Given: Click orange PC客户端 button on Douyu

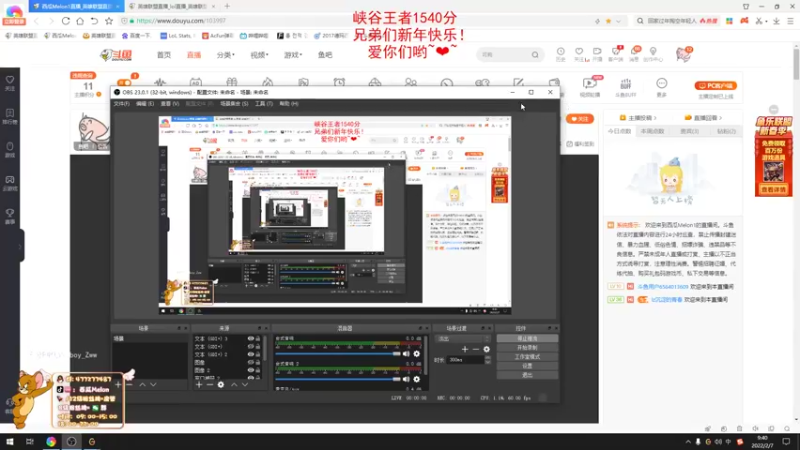Looking at the screenshot, I should [715, 86].
